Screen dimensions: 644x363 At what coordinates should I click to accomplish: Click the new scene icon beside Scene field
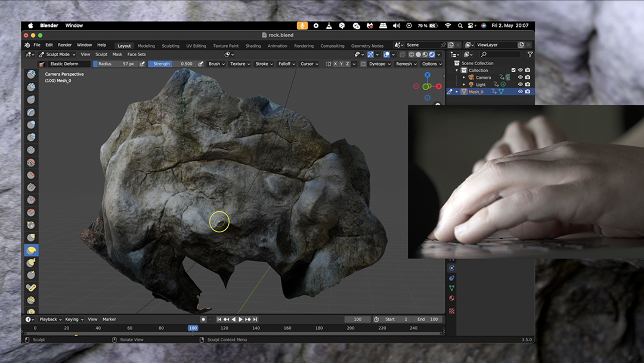click(451, 45)
